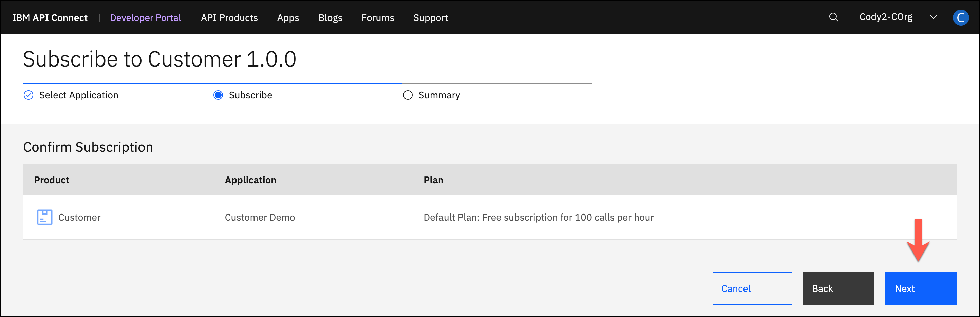
Task: Cancel the subscription wizard
Action: [x=752, y=288]
